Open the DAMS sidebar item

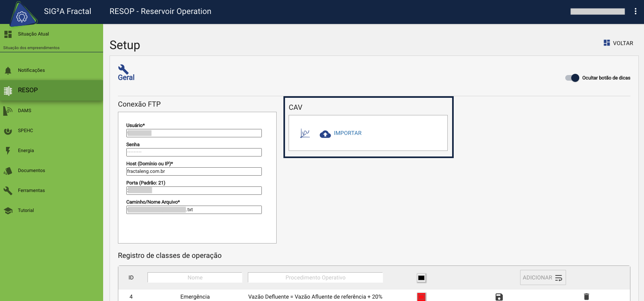coord(24,111)
